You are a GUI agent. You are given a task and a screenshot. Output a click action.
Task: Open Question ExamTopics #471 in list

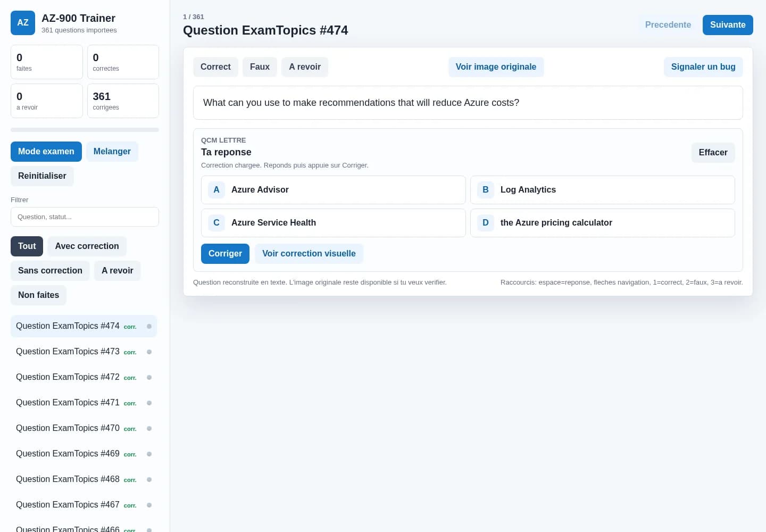(84, 403)
